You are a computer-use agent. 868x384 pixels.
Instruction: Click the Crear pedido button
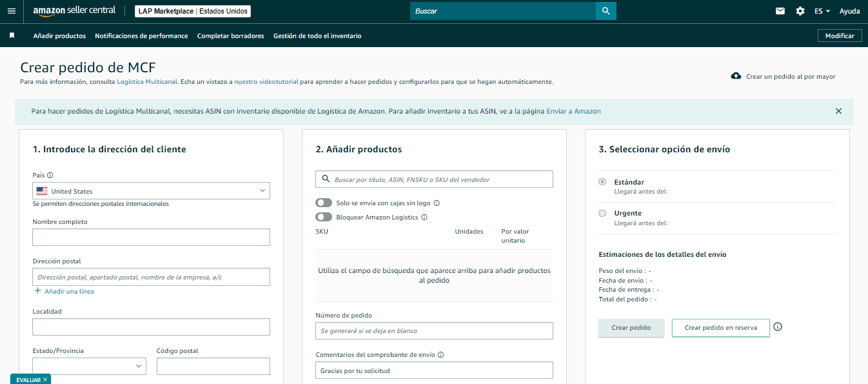[x=631, y=328]
